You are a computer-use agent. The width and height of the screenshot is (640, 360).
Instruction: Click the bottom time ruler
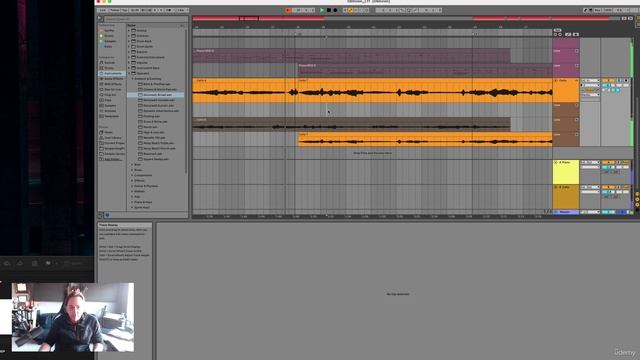(371, 216)
